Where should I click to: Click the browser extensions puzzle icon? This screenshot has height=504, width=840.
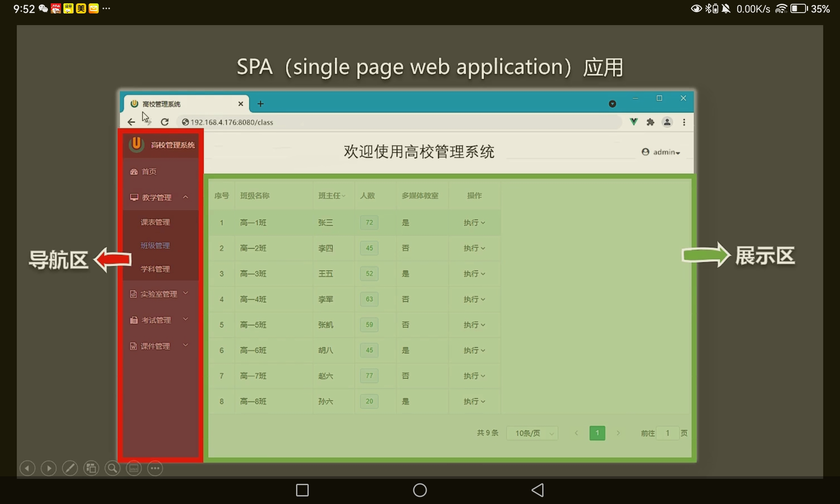pos(650,122)
